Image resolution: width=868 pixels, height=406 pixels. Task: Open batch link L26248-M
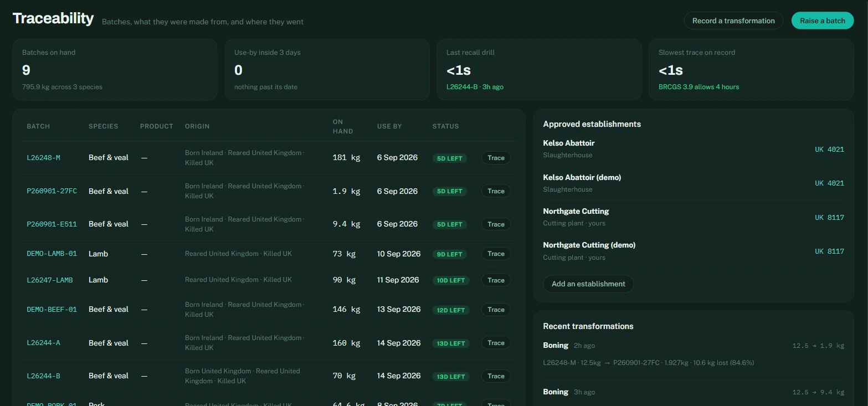[43, 158]
